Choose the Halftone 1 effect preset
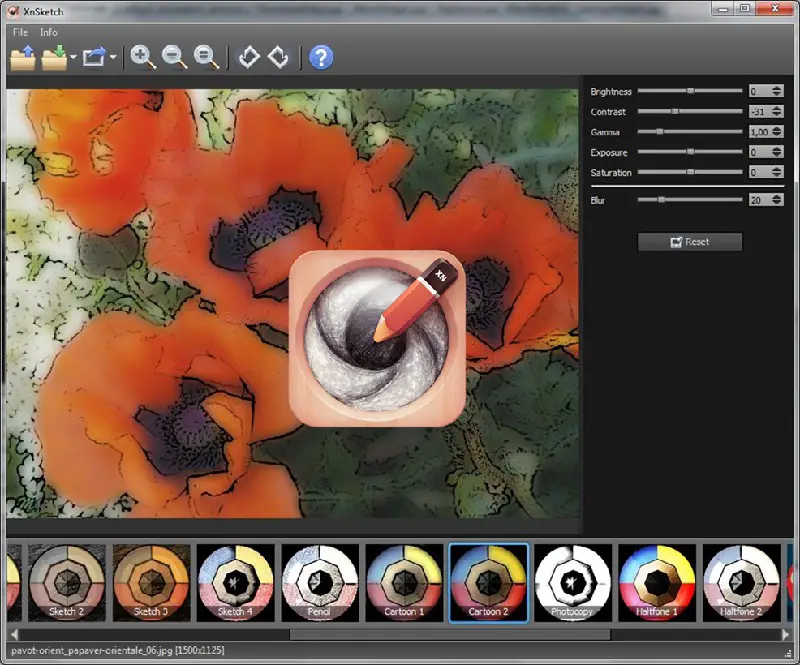 coord(657,583)
